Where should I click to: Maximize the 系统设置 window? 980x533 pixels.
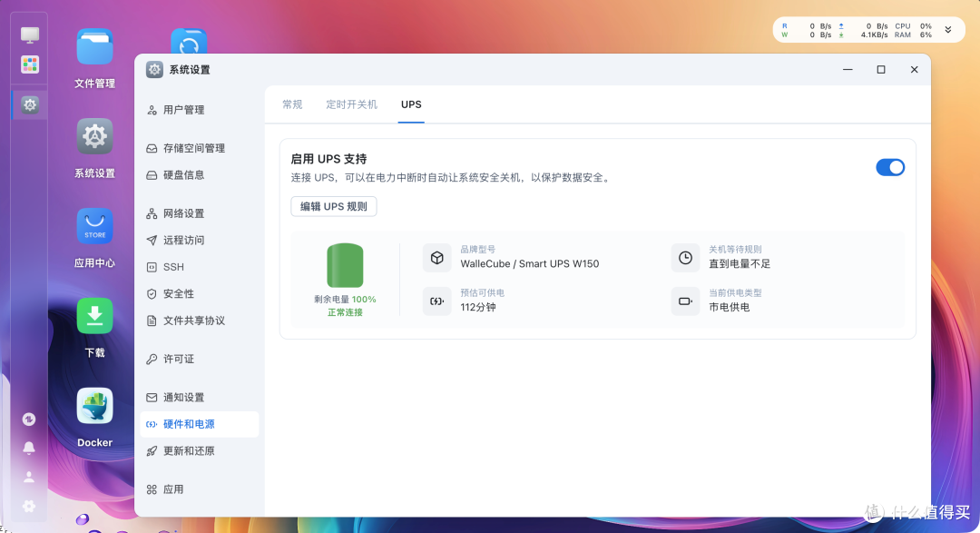pyautogui.click(x=881, y=69)
